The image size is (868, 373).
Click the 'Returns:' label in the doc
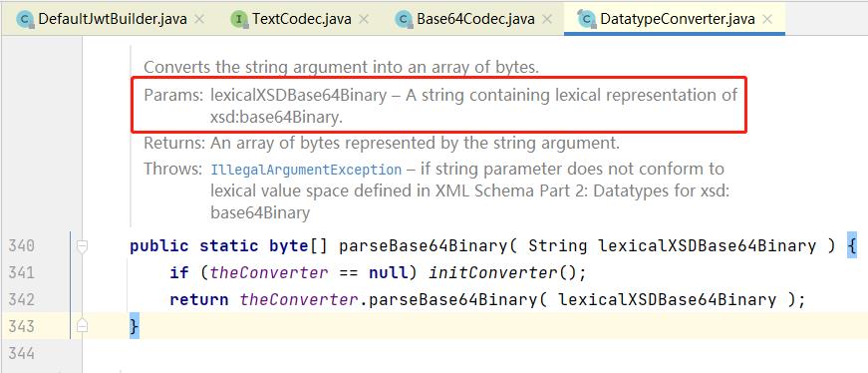coord(174,143)
